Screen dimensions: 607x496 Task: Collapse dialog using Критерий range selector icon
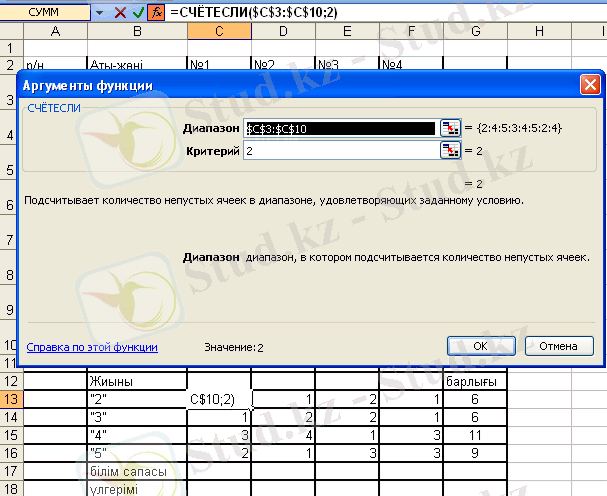[x=451, y=150]
